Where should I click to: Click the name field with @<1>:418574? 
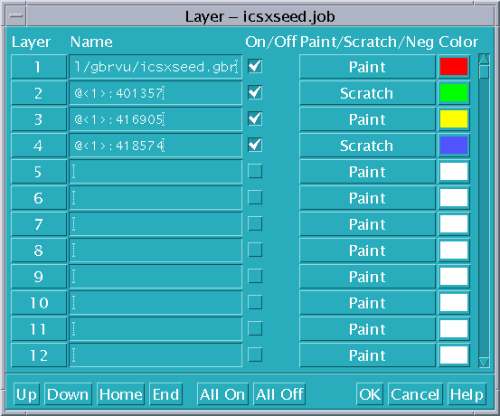click(x=155, y=145)
